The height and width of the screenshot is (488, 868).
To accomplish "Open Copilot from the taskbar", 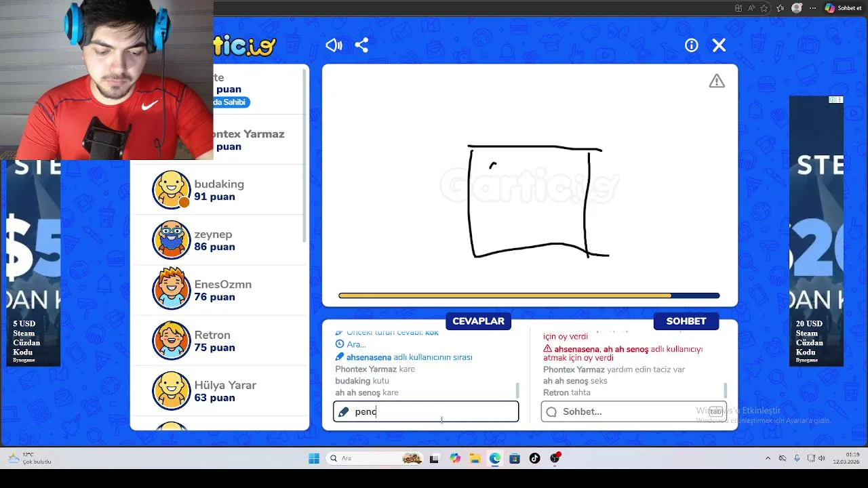I will [455, 458].
